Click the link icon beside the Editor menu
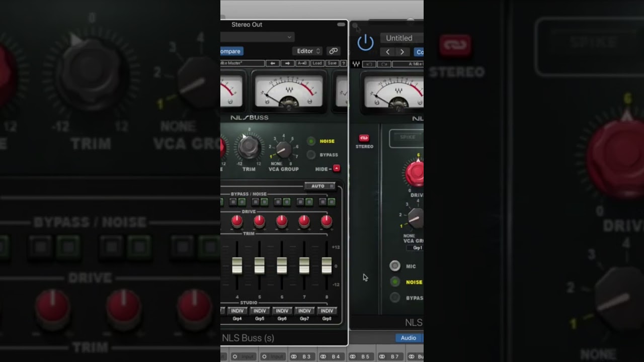This screenshot has width=644, height=362. [333, 51]
